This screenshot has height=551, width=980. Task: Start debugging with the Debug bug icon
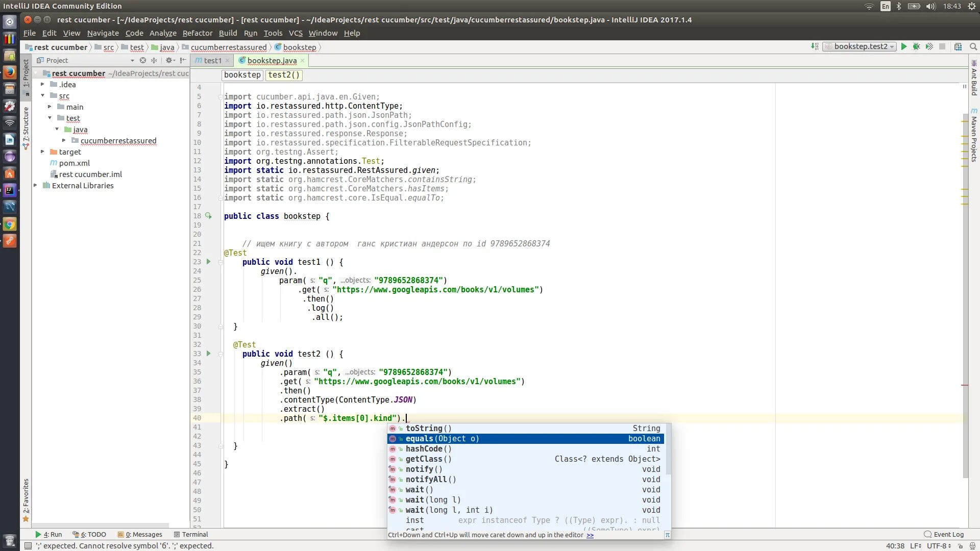[917, 46]
